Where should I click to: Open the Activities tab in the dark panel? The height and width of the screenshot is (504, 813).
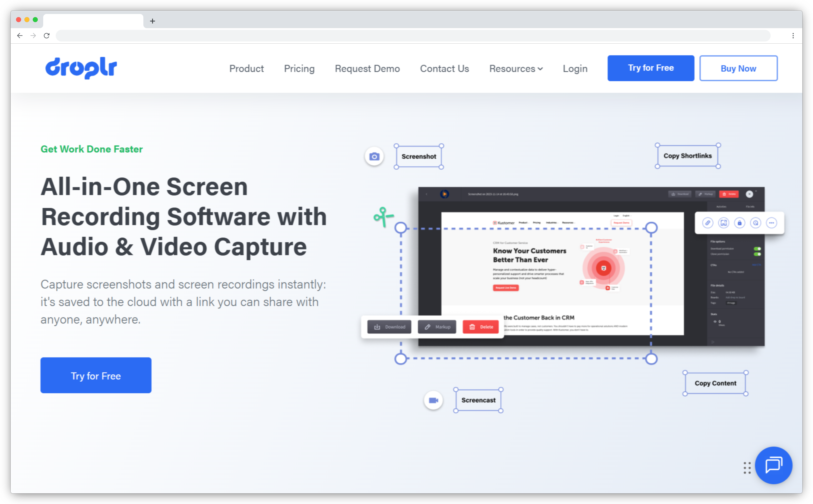coord(721,207)
